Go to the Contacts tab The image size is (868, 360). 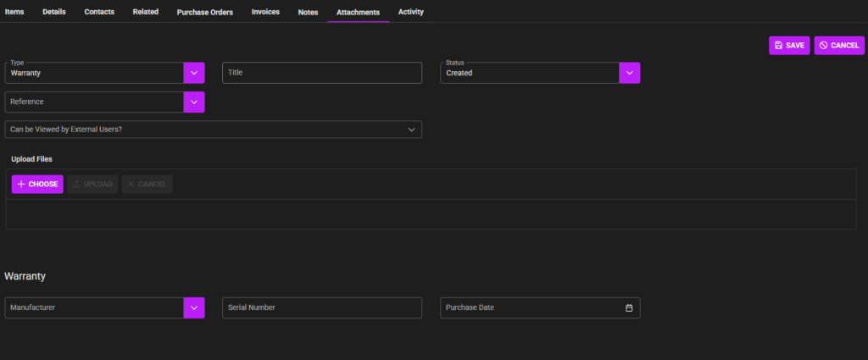coord(99,12)
